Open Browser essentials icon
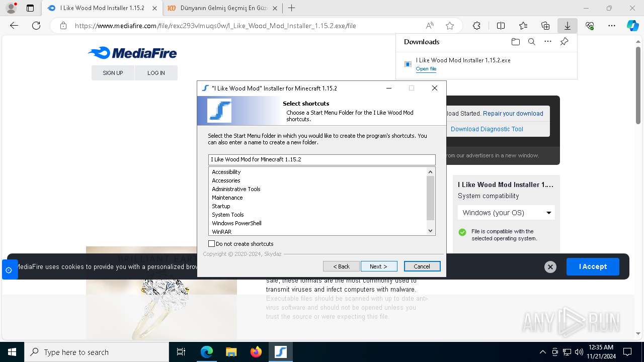This screenshot has width=644, height=362. coord(590,26)
